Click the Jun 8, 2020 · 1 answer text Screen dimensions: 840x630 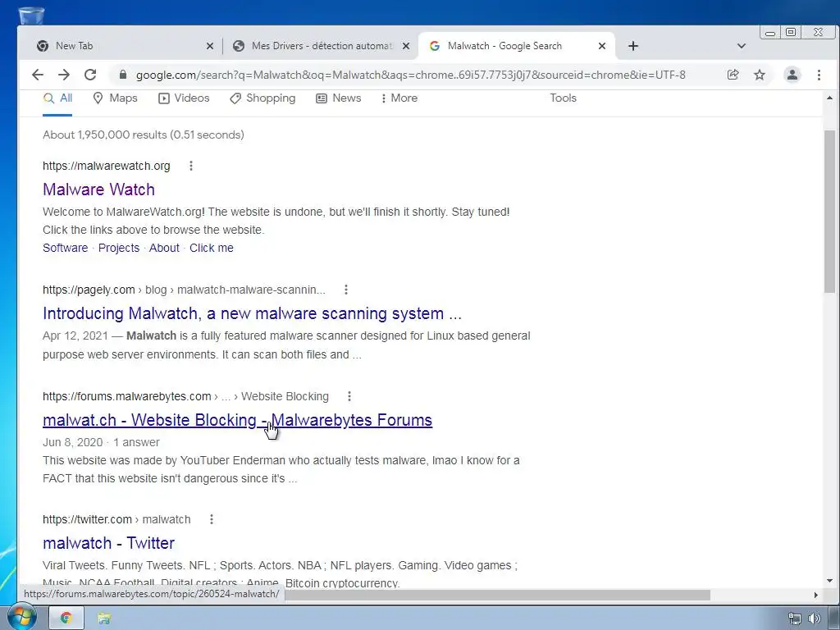[x=101, y=442]
